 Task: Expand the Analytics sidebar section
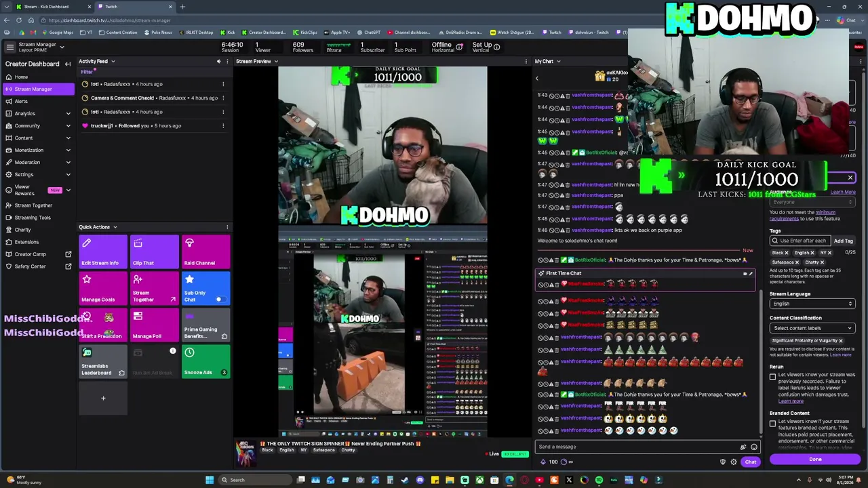68,113
